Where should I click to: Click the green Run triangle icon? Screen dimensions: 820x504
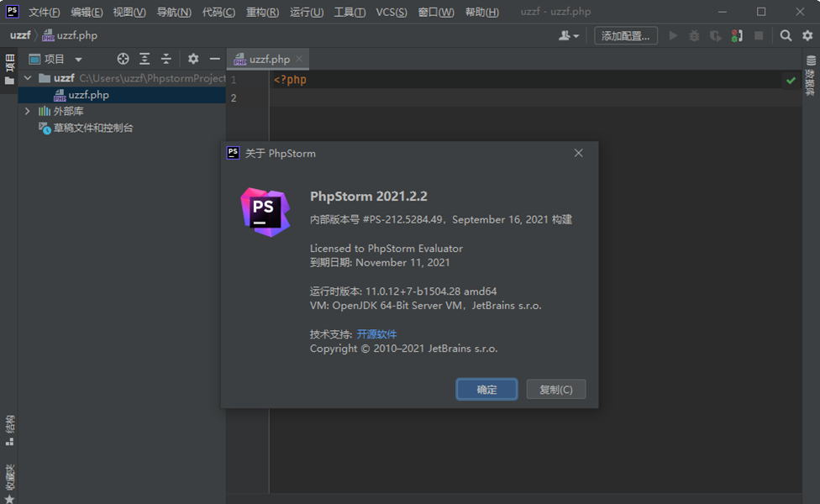[x=673, y=35]
